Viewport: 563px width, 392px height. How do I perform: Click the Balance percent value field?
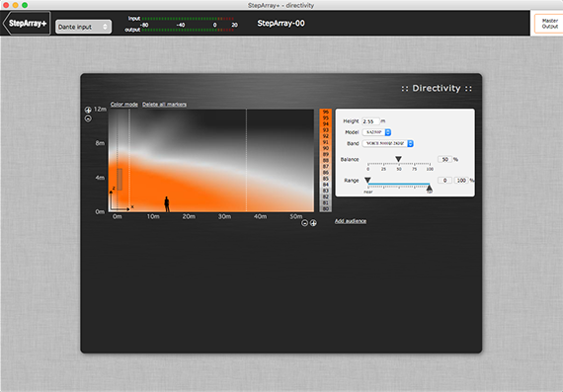[x=444, y=159]
